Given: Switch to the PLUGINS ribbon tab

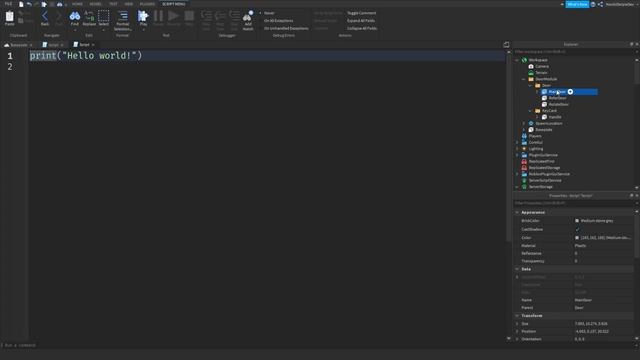Looking at the screenshot, I should coord(147,4).
